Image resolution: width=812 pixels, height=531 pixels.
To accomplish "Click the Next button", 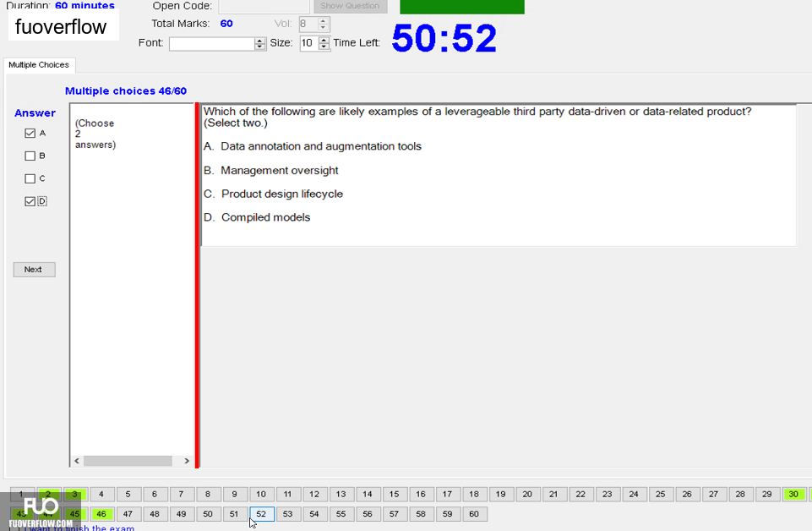I will coord(34,270).
